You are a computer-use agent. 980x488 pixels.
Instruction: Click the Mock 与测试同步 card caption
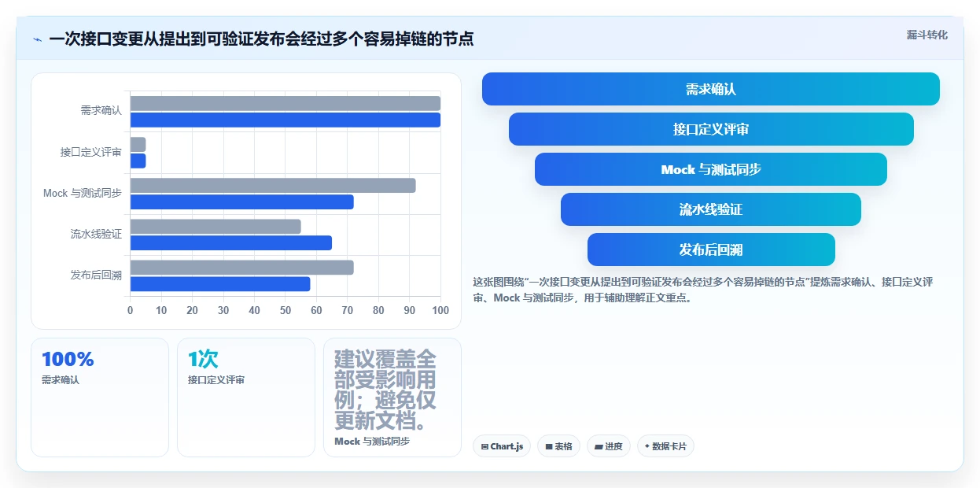point(372,442)
